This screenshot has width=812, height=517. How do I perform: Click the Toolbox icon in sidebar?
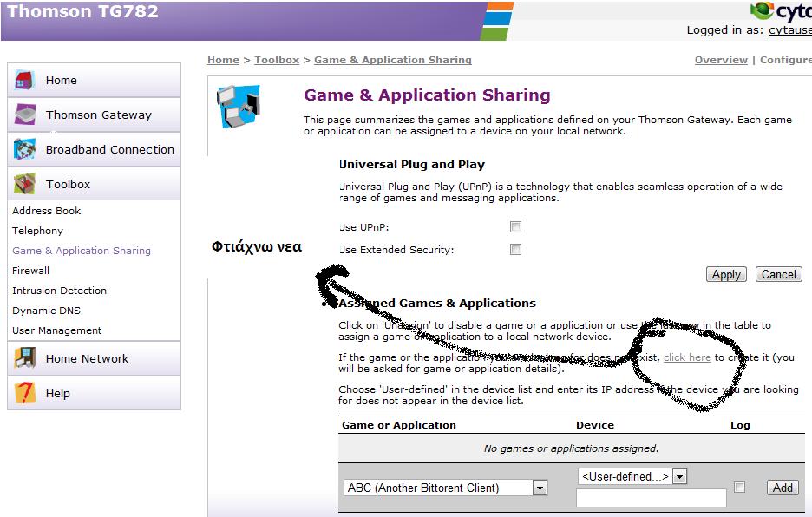24,184
